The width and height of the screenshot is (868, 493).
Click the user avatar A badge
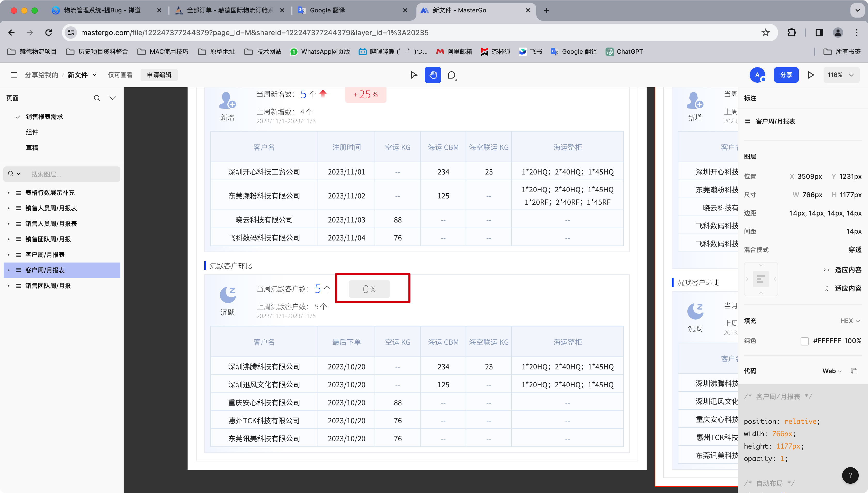[x=757, y=75]
